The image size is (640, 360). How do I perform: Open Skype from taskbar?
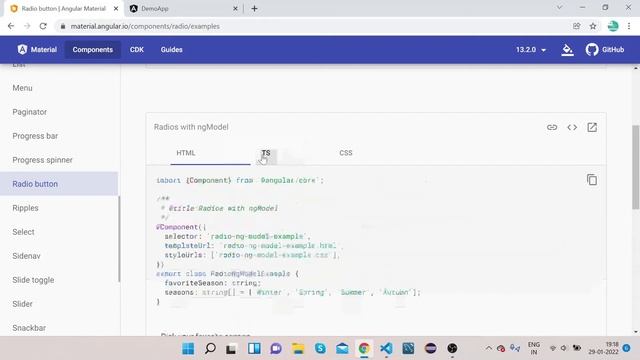(x=320, y=349)
